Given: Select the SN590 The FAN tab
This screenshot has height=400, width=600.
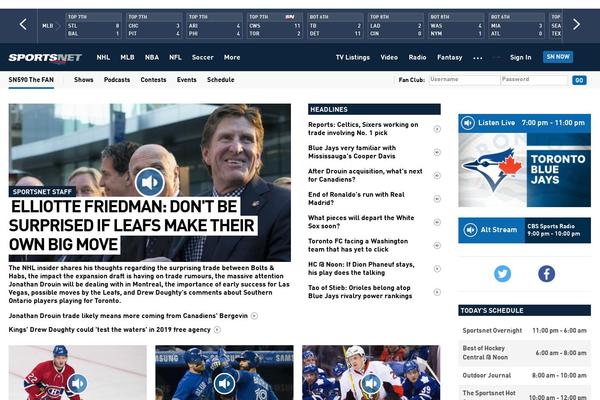Looking at the screenshot, I should coord(31,80).
